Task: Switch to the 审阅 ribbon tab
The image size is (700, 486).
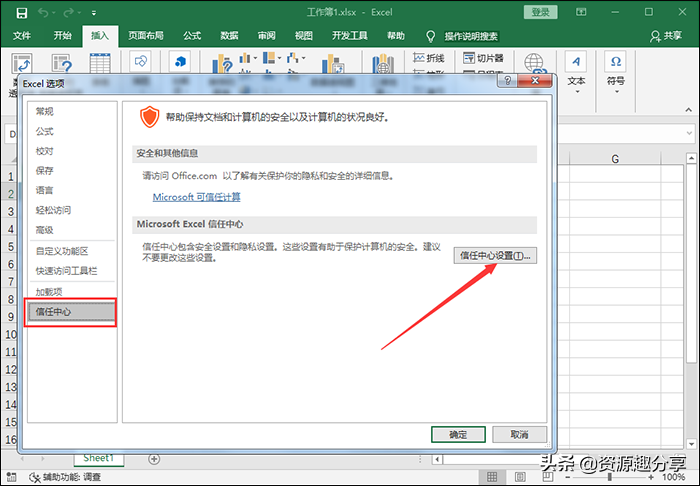Action: tap(267, 36)
